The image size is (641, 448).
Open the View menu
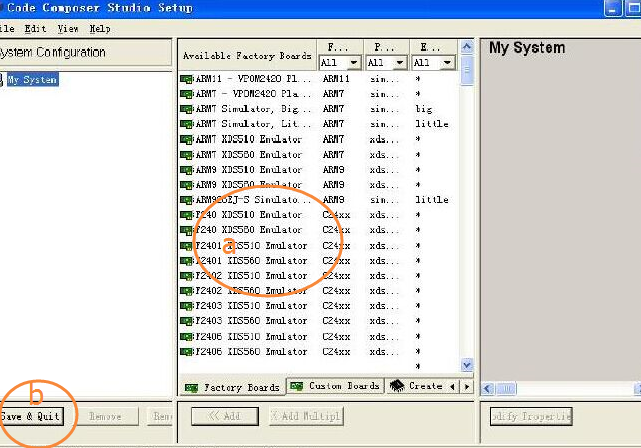pos(68,29)
